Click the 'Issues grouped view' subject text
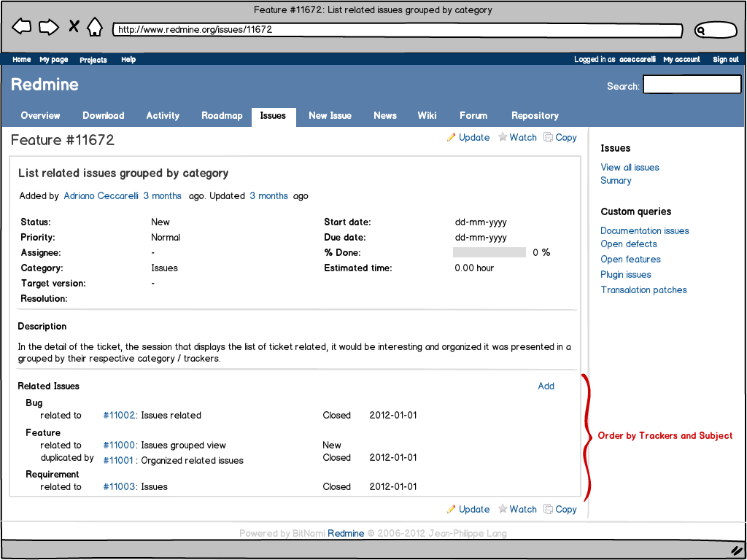This screenshot has width=747, height=560. (x=183, y=446)
